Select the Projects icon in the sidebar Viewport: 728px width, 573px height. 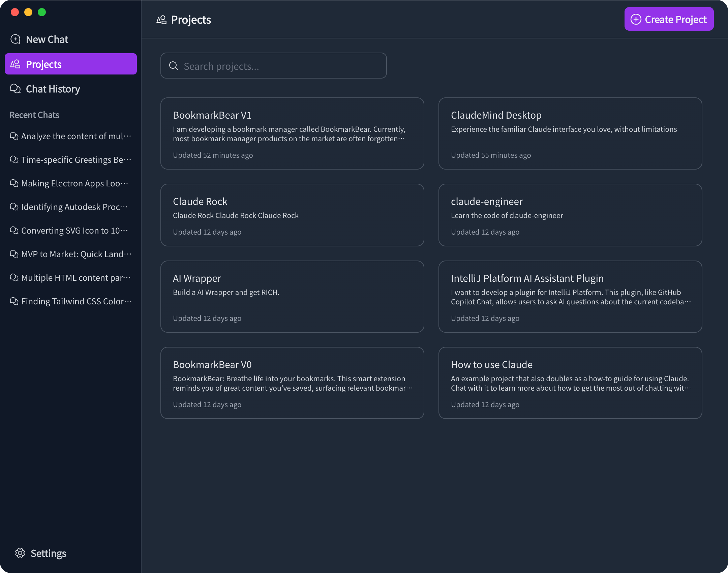(15, 64)
